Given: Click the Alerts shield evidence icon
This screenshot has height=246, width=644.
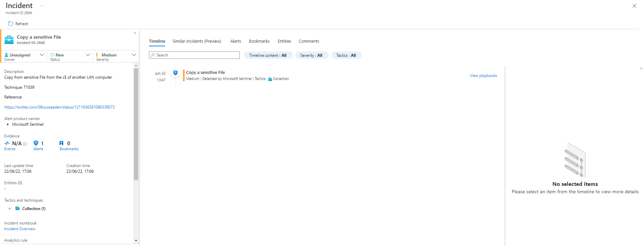Looking at the screenshot, I should (x=36, y=143).
